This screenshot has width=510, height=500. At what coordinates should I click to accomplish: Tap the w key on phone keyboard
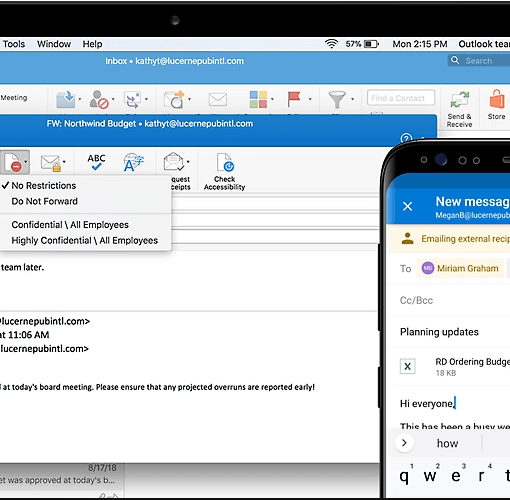[430, 476]
